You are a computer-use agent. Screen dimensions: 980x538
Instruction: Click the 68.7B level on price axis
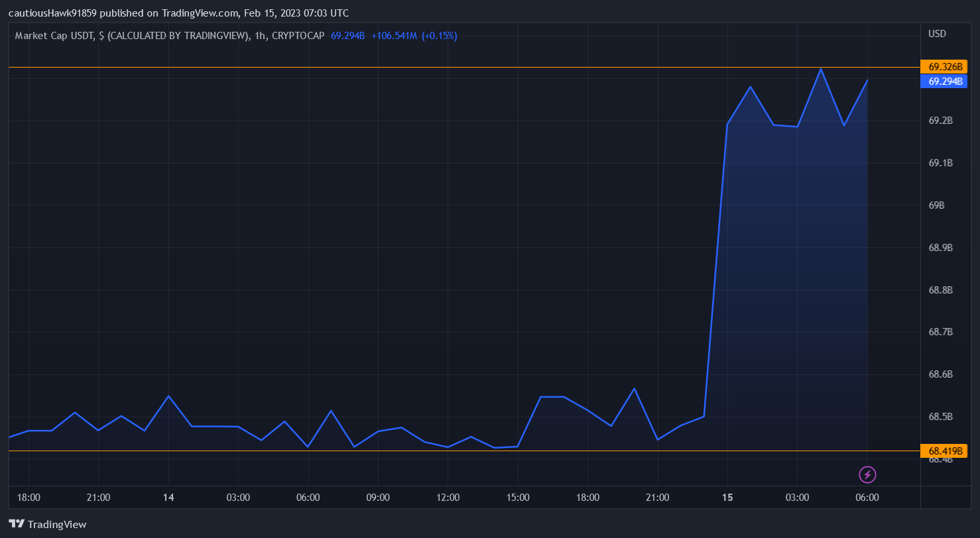click(940, 332)
